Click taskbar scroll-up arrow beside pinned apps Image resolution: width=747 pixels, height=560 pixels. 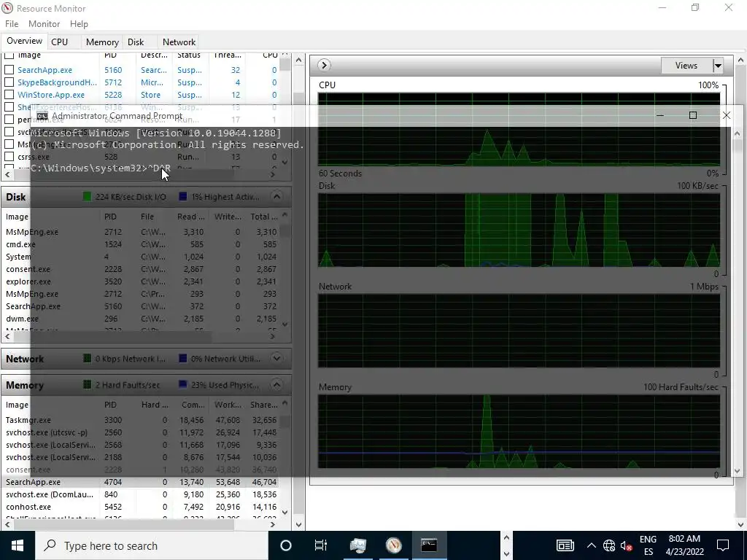(506, 538)
